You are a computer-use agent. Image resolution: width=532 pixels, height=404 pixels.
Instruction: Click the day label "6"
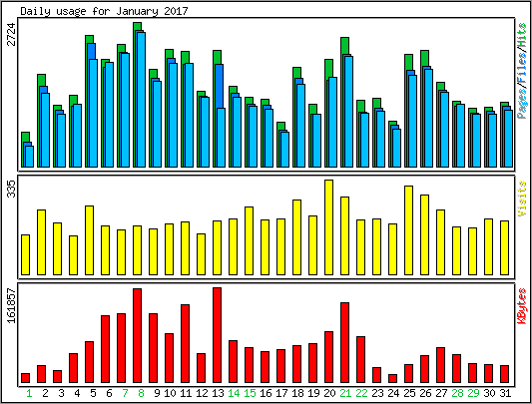click(x=109, y=393)
